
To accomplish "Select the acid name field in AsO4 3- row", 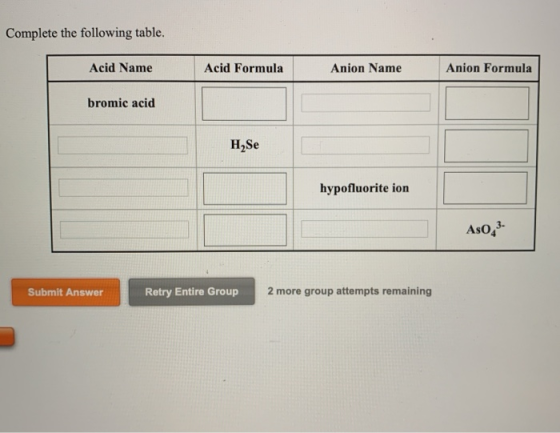I will (124, 229).
